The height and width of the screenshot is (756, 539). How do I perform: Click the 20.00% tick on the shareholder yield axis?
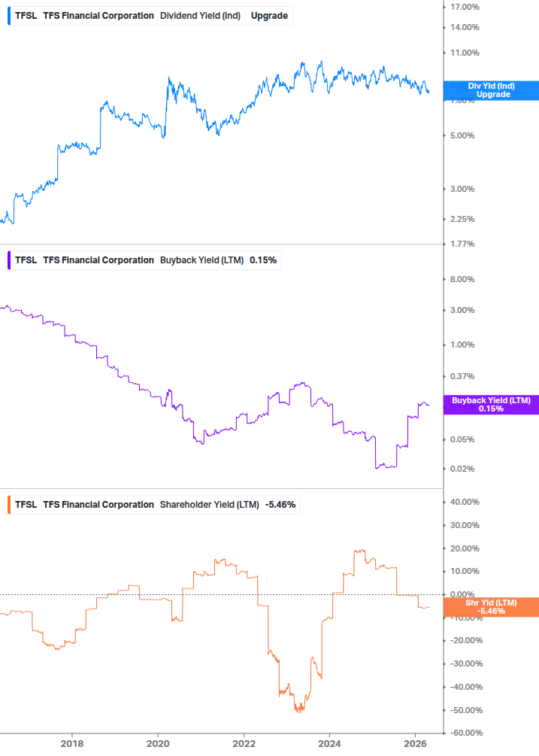[x=465, y=548]
